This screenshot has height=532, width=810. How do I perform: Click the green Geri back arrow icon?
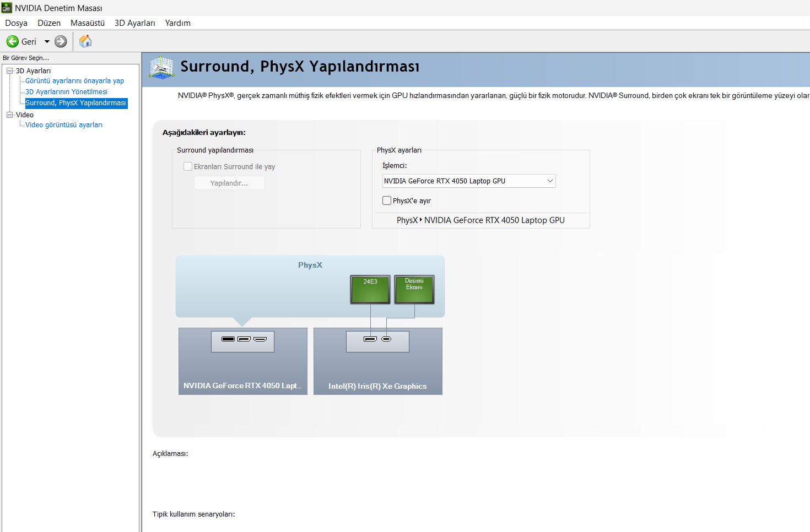(12, 41)
